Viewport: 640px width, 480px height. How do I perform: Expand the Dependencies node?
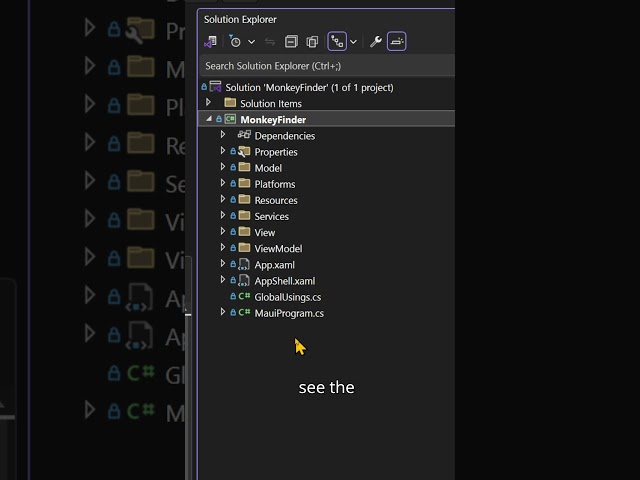click(223, 135)
